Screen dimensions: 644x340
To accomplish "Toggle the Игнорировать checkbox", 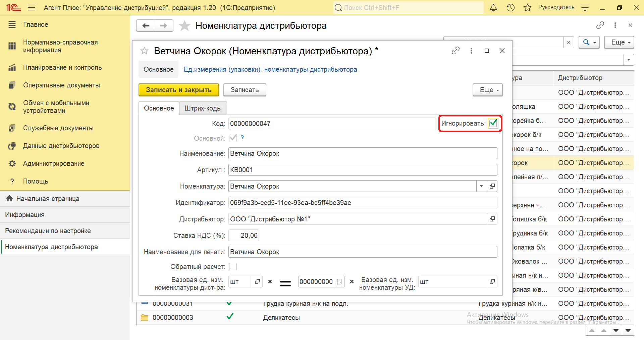I will (x=493, y=123).
